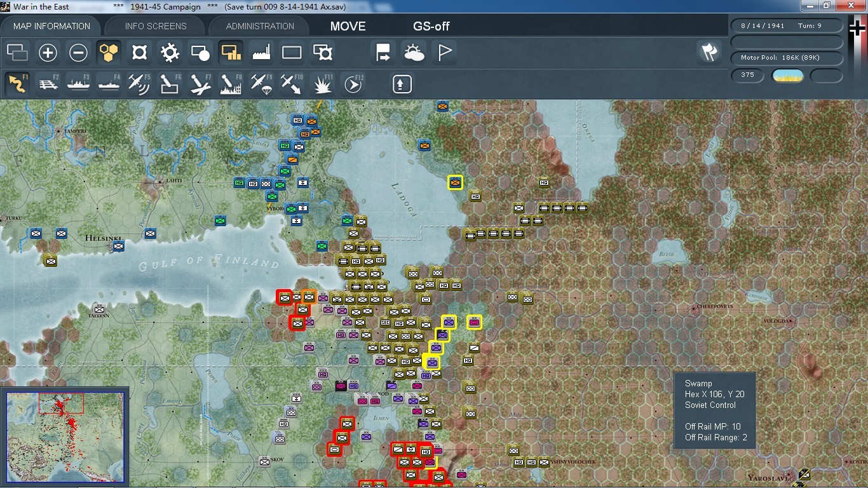Select the orange-outlined unit on the Gulf coast
This screenshot has height=488, width=868.
pyautogui.click(x=309, y=297)
